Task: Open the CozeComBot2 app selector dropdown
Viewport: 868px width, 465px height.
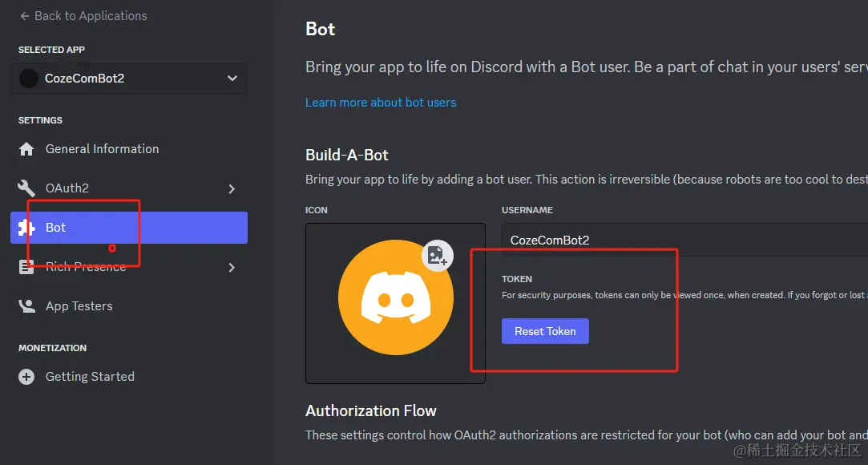Action: (129, 78)
